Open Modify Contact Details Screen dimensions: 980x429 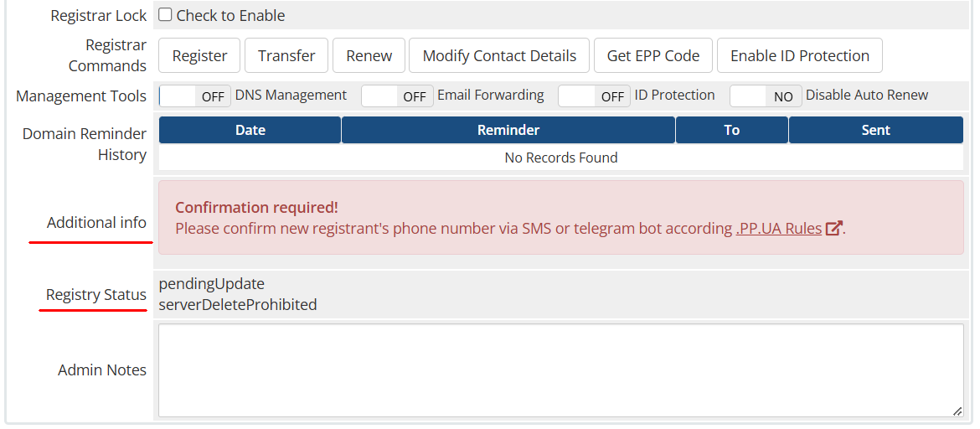coord(499,55)
